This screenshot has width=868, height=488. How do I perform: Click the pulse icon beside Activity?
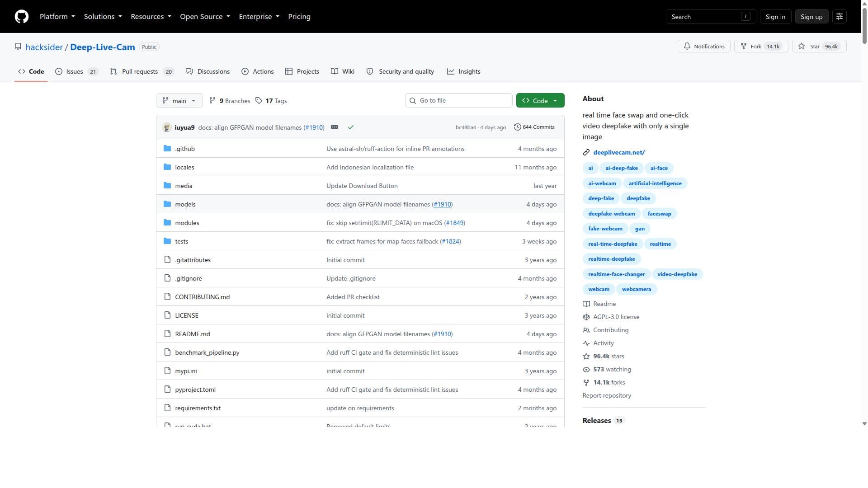[x=586, y=343]
